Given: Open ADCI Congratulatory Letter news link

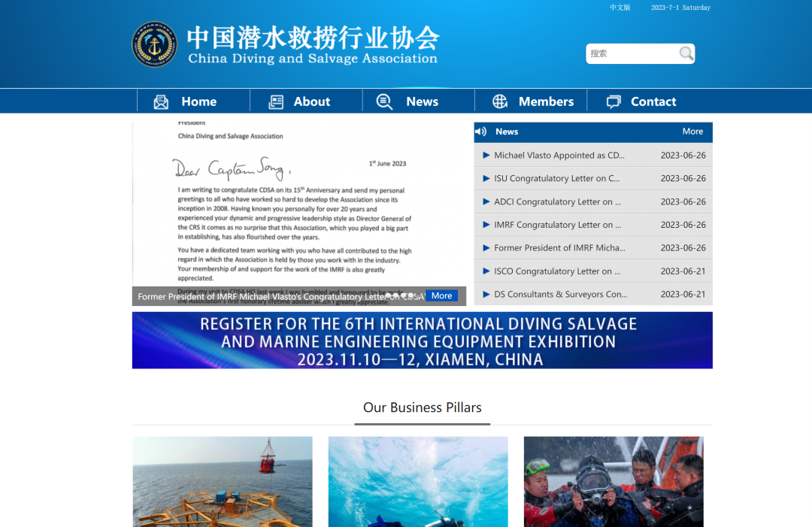Looking at the screenshot, I should click(x=557, y=201).
